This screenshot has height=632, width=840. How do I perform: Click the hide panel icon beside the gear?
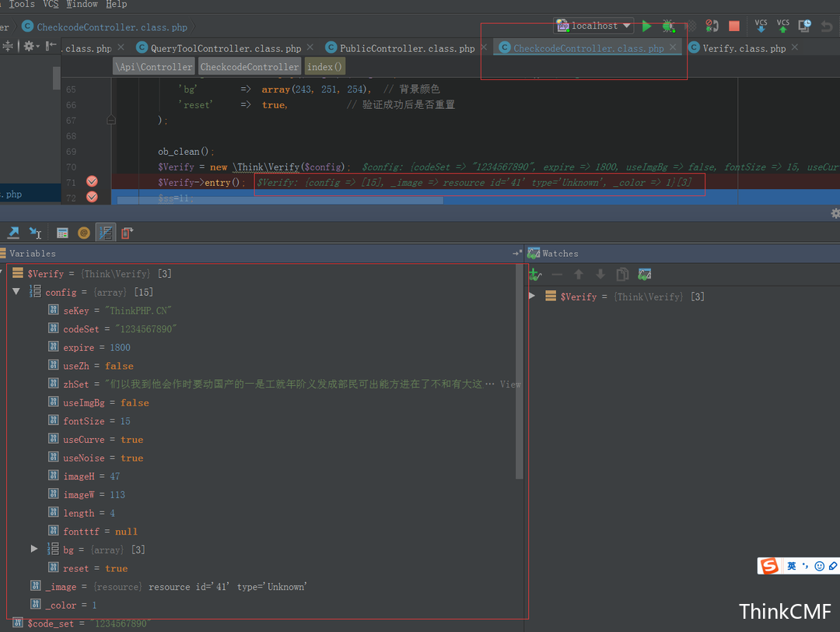51,47
